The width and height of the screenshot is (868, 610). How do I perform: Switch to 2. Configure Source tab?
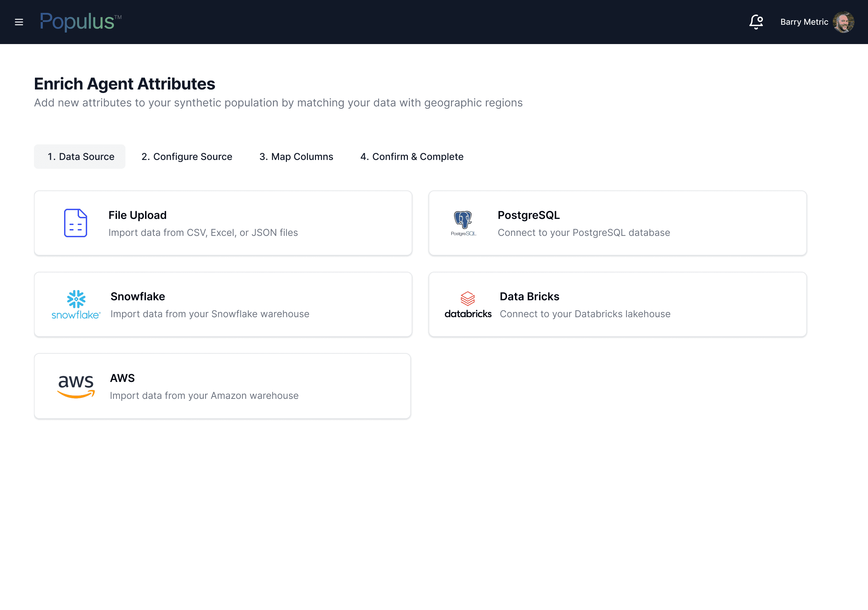tap(187, 157)
